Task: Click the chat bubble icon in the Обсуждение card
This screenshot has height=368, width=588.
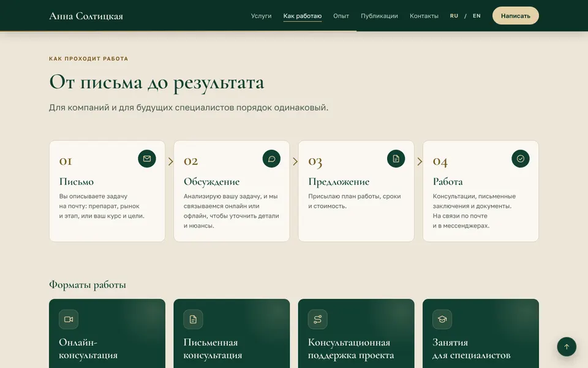Action: (271, 159)
